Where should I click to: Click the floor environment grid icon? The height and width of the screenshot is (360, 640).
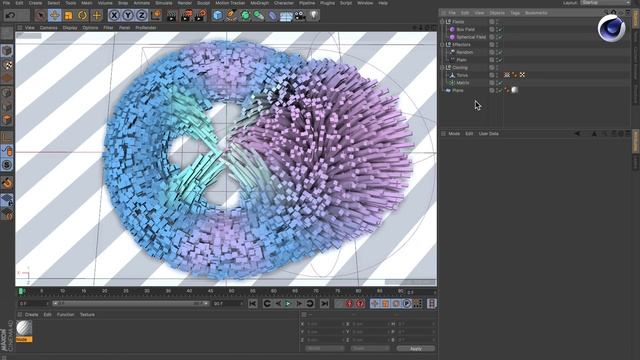point(286,16)
